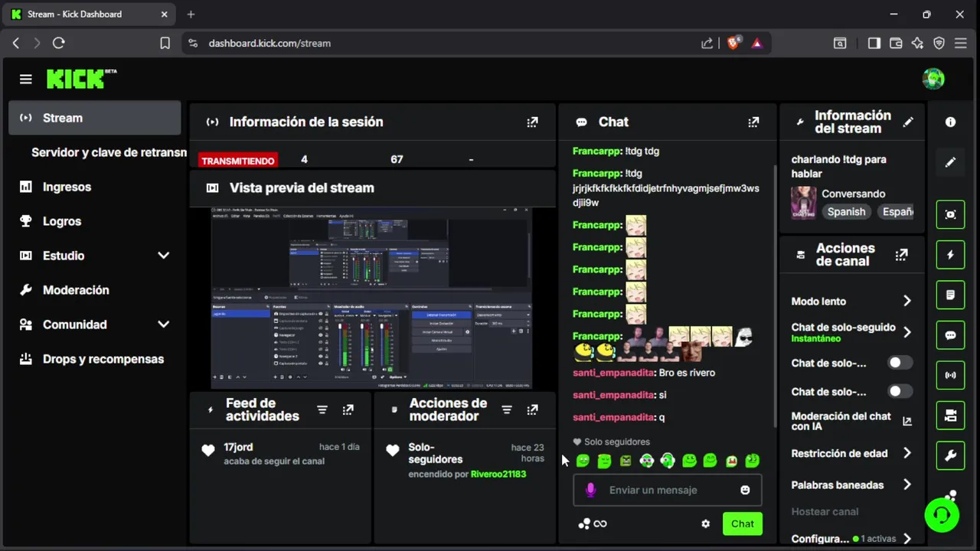The height and width of the screenshot is (551, 980).
Task: Open the Brave browser main menu
Action: pyautogui.click(x=961, y=43)
